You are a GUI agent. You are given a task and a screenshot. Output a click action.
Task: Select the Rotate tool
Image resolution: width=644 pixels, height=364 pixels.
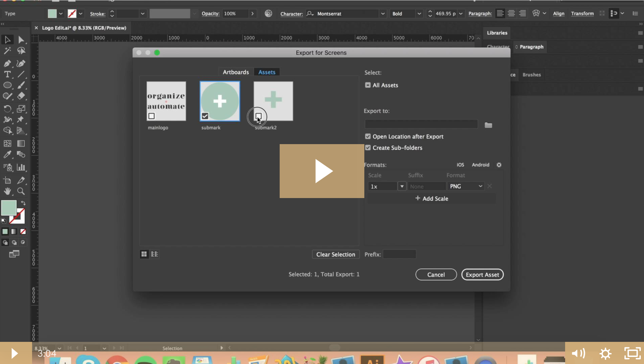7,109
